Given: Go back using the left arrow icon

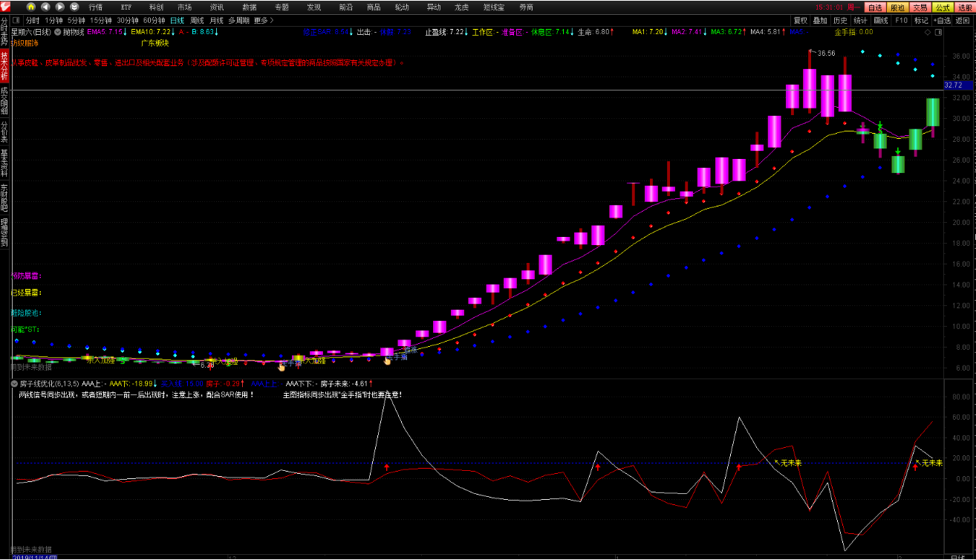Looking at the screenshot, I should (x=46, y=7).
